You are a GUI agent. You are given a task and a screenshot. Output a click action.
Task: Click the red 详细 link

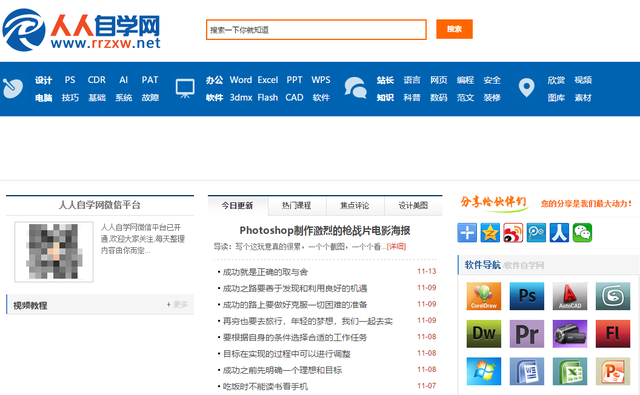click(396, 246)
